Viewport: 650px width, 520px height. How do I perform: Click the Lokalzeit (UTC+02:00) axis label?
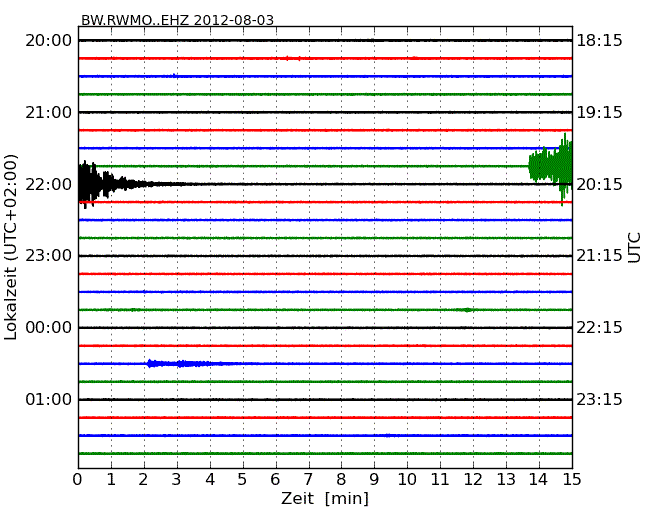point(11,247)
